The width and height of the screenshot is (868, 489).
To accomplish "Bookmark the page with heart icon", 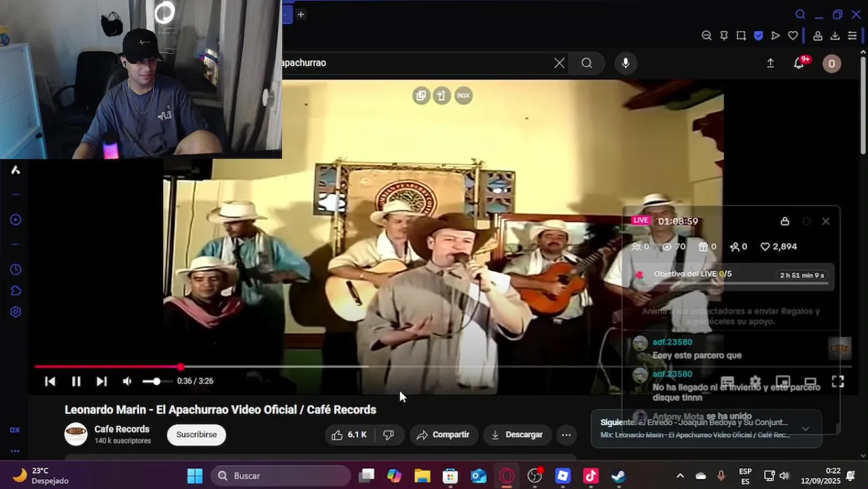I will tap(793, 36).
